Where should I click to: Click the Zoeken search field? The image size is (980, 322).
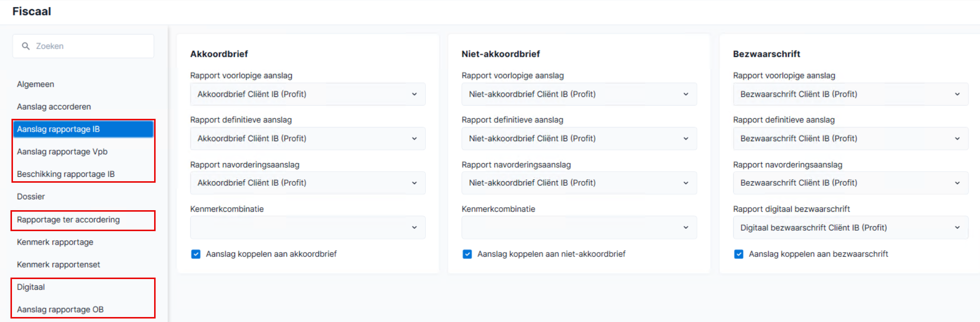point(83,46)
